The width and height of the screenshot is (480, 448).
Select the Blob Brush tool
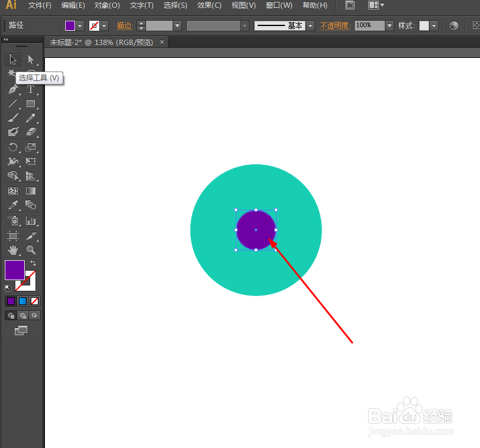tap(13, 132)
